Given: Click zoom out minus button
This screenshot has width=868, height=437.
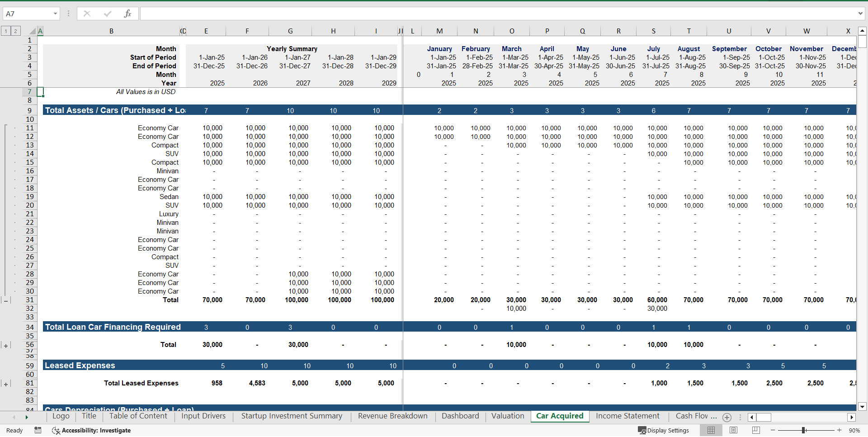Looking at the screenshot, I should click(773, 430).
